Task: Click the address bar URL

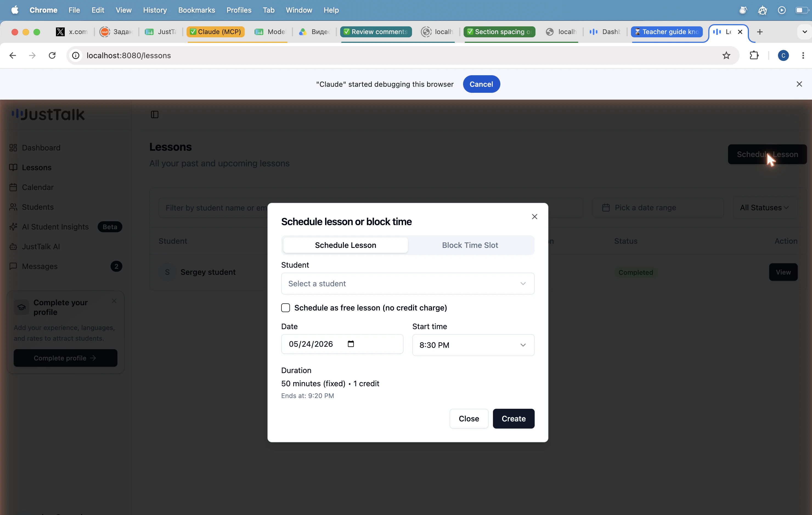Action: (x=128, y=55)
